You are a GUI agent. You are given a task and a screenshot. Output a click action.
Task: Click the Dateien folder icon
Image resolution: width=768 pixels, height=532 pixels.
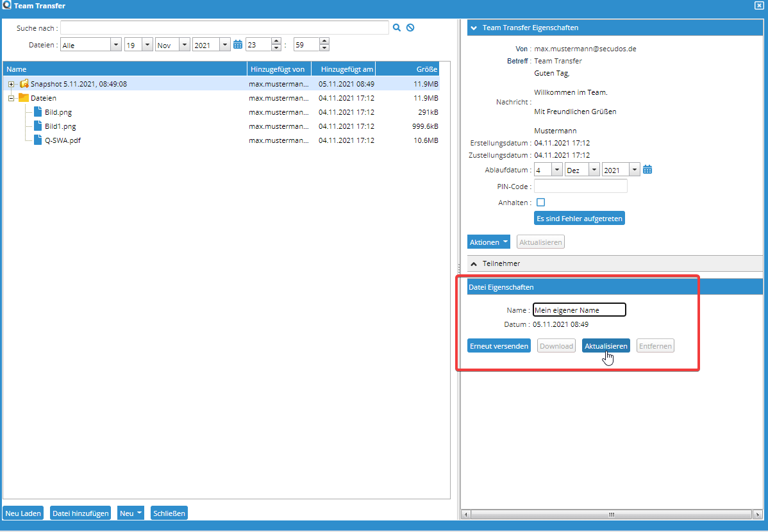(24, 98)
